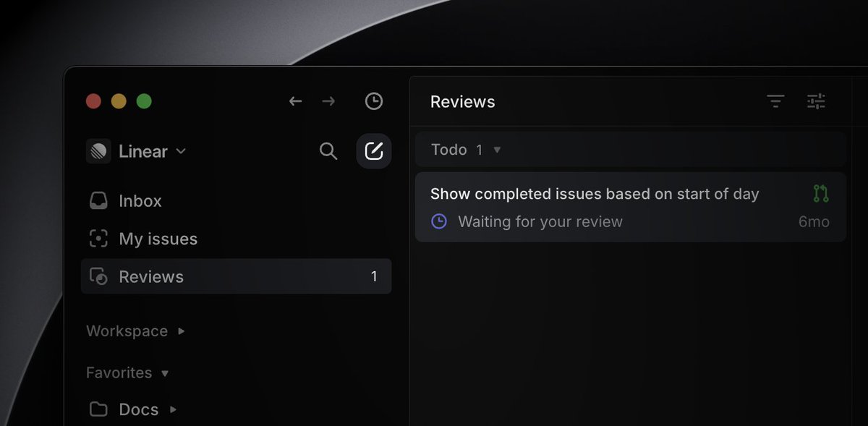The height and width of the screenshot is (426, 868).
Task: Collapse the Favorites section
Action: [x=165, y=374]
